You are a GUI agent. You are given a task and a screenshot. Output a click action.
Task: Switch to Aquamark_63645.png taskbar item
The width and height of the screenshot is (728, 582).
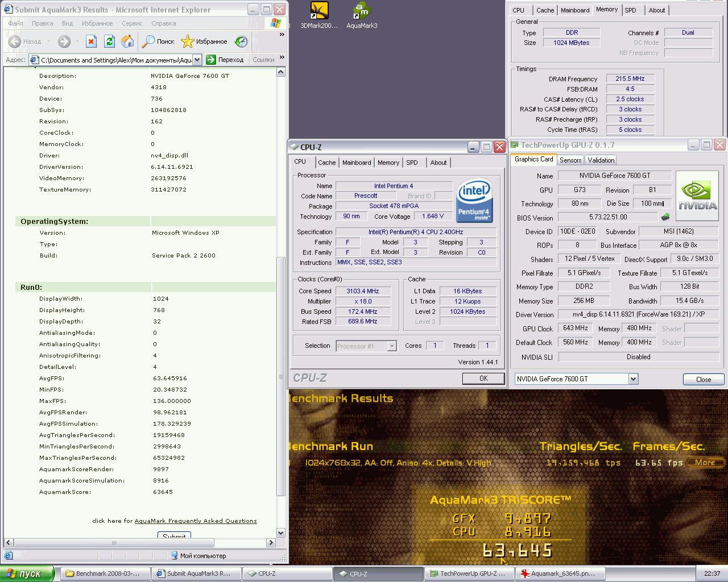pos(561,573)
